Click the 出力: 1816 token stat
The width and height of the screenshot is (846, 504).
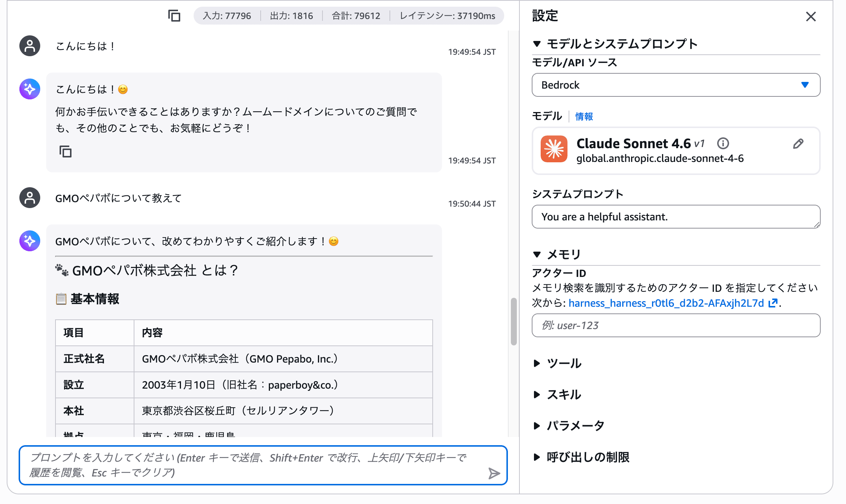coord(291,16)
